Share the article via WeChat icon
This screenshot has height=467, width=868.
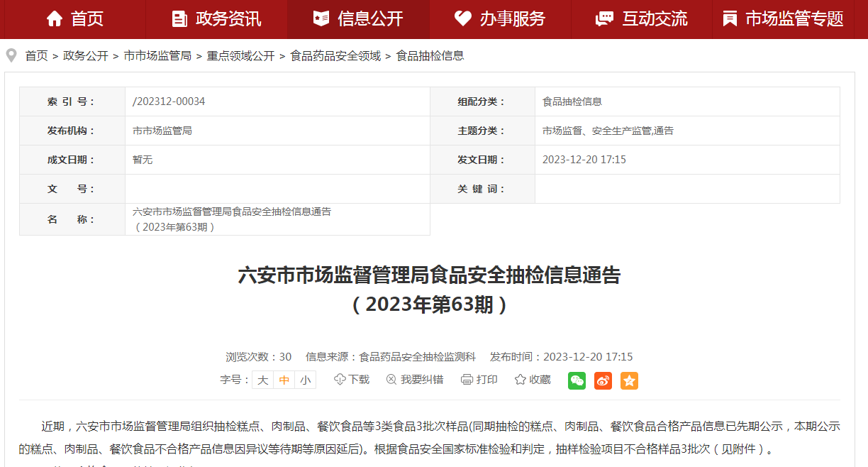577,380
